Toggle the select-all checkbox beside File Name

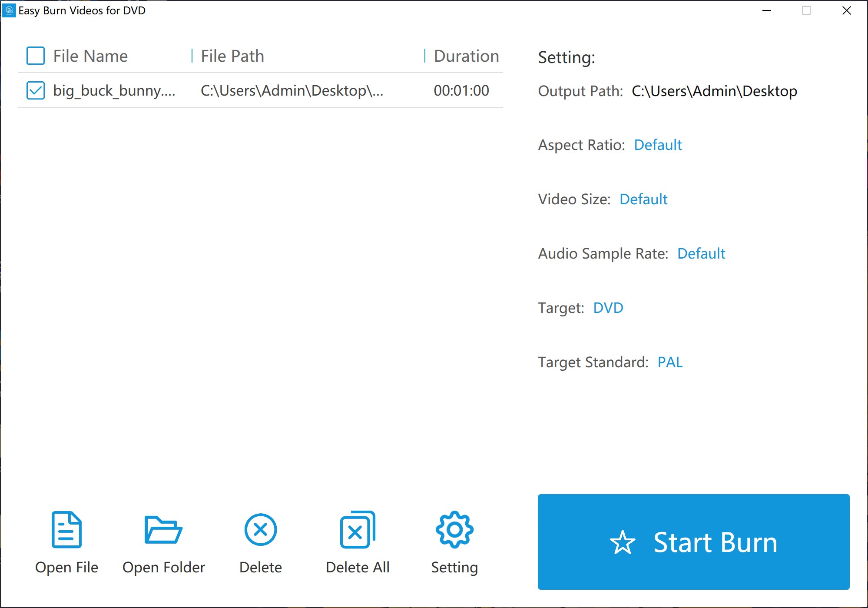click(36, 56)
